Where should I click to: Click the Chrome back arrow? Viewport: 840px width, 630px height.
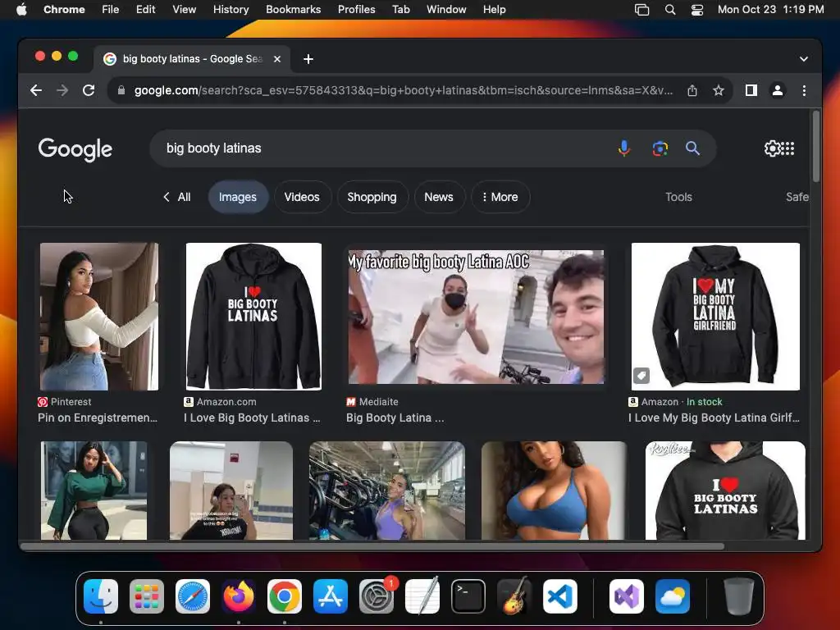[x=36, y=90]
